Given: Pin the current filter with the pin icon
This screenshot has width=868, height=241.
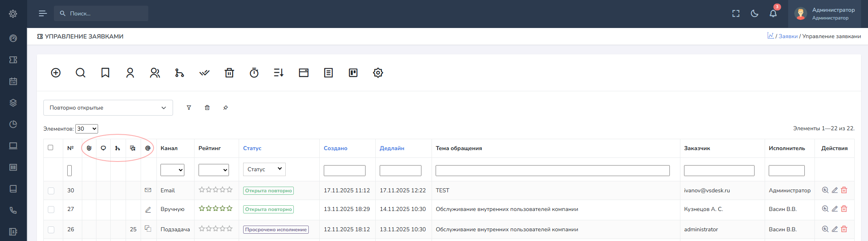Looking at the screenshot, I should tap(226, 108).
